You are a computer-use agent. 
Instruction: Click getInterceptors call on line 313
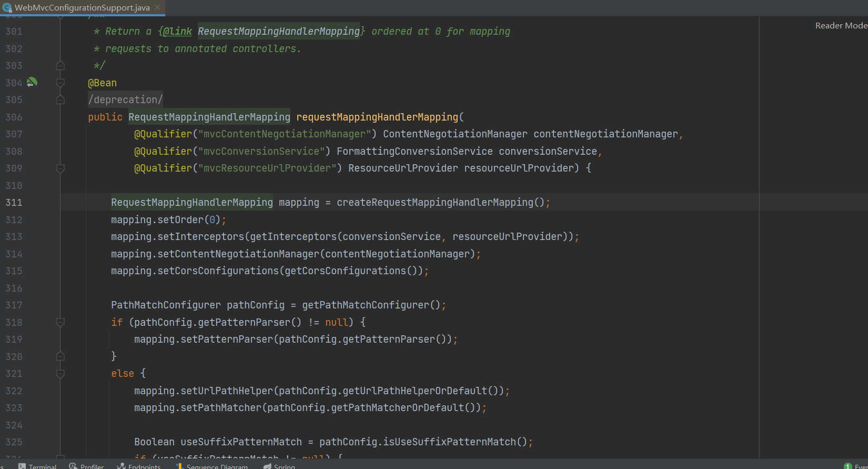click(293, 236)
